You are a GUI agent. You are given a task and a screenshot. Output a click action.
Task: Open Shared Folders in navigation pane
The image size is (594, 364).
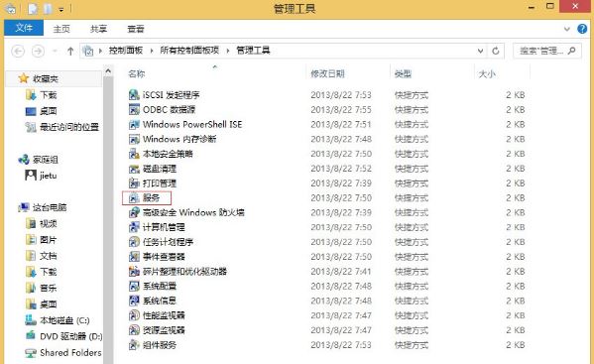click(70, 353)
